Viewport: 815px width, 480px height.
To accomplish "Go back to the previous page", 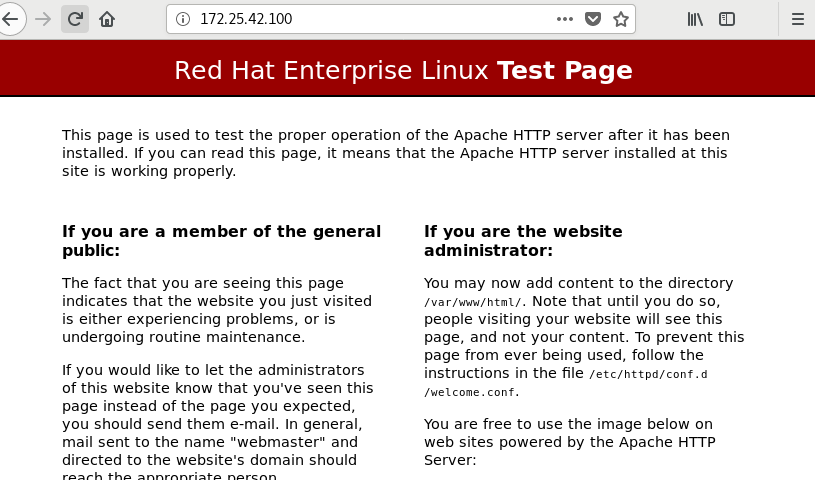I will coord(10,19).
